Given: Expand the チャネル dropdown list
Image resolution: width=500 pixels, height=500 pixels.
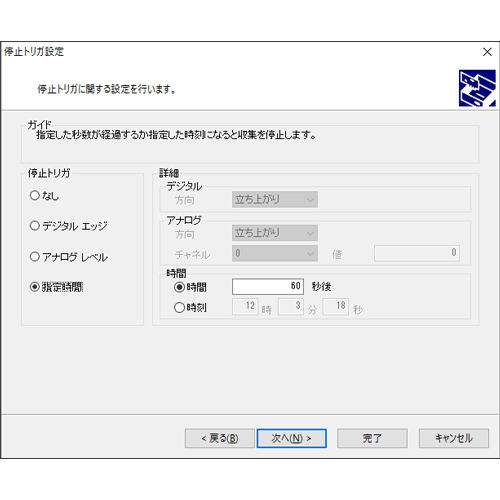Looking at the screenshot, I should point(275,253).
